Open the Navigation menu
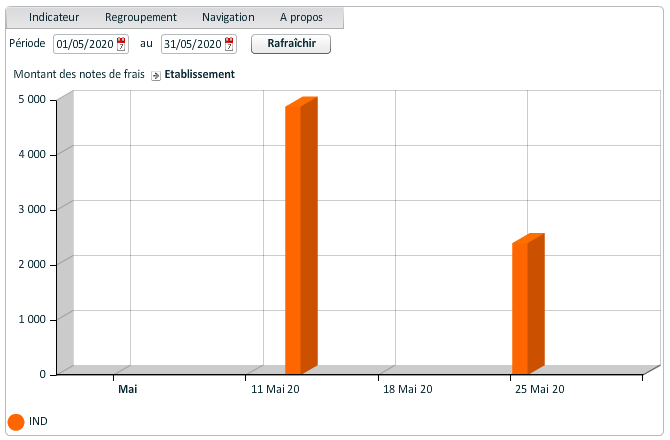This screenshot has height=440, width=670. [228, 18]
